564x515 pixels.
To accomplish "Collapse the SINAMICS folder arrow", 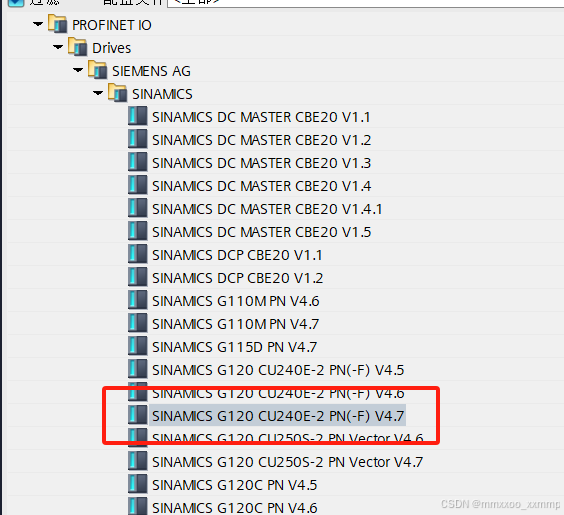I will click(x=98, y=93).
